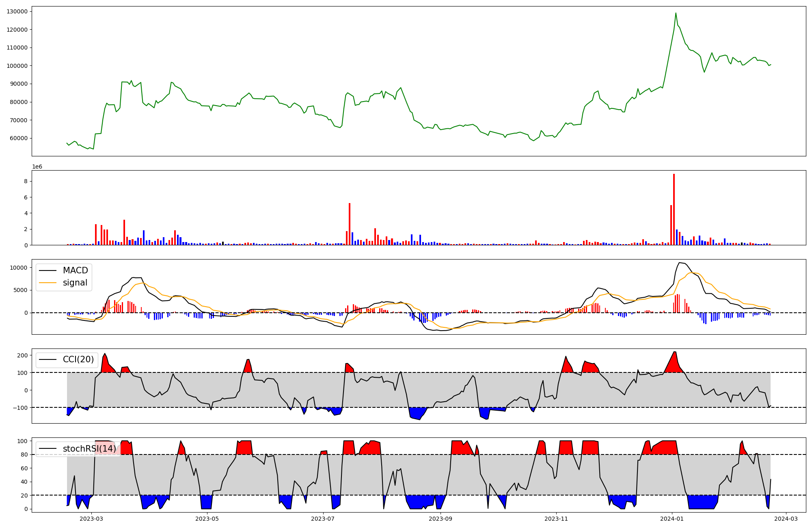Click the 2023-11 x-axis tick label

pos(556,519)
